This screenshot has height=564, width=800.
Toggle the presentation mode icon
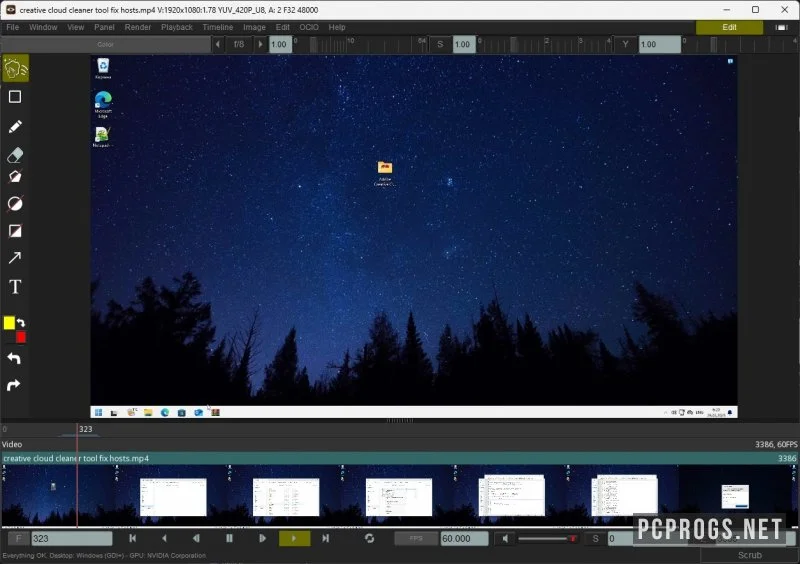[781, 27]
